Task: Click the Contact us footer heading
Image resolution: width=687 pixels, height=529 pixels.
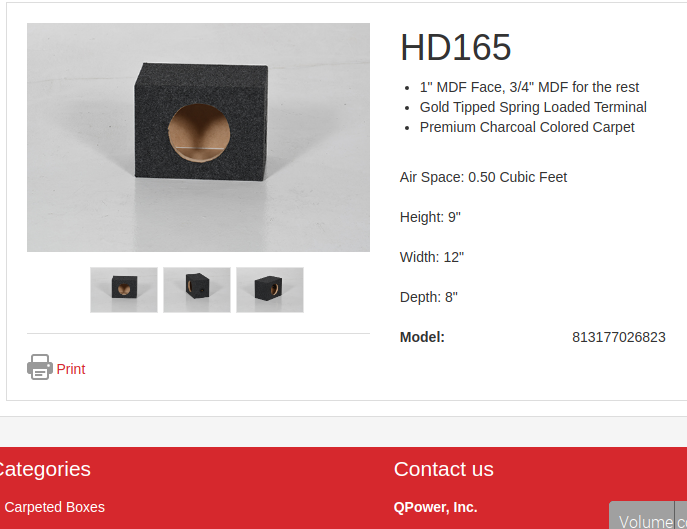Action: [x=443, y=469]
